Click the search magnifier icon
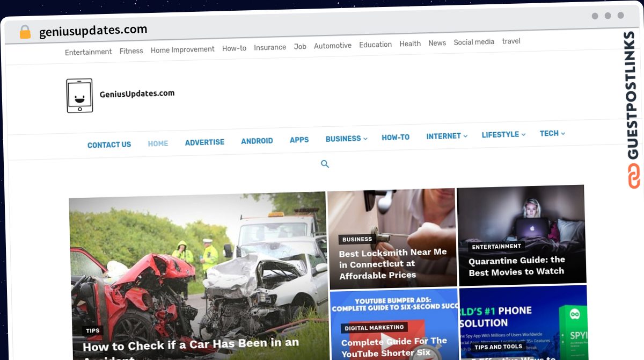 coord(325,164)
